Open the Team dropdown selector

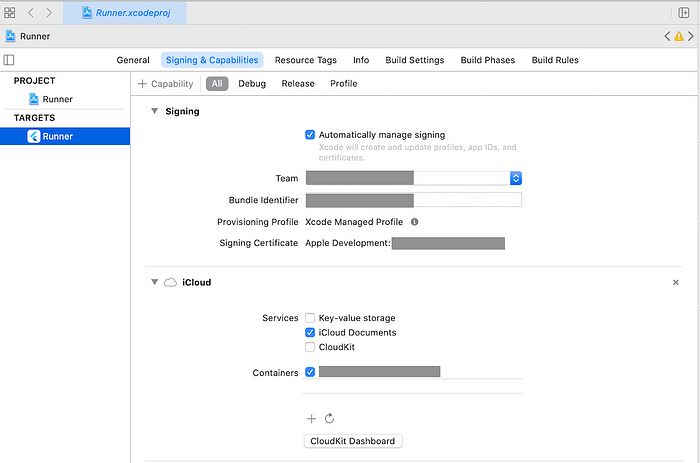coord(516,178)
